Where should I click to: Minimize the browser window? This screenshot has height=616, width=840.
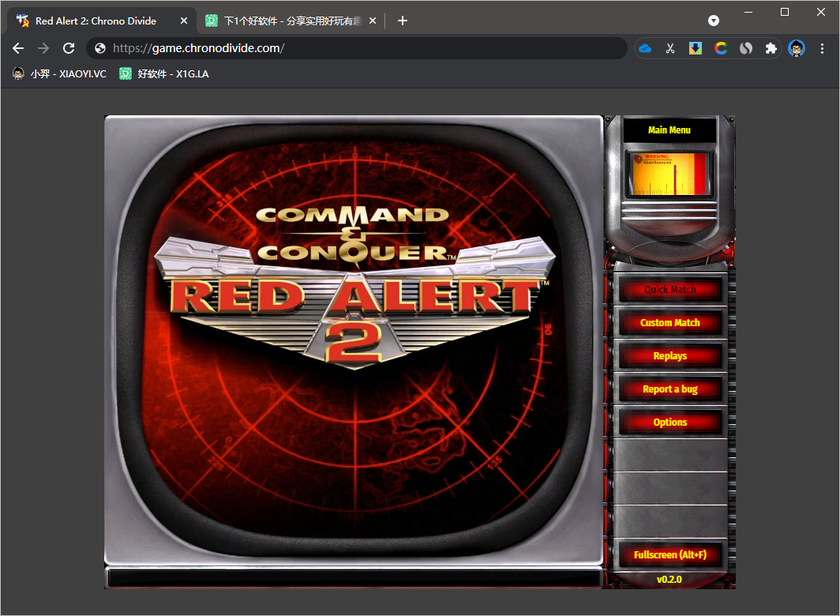click(748, 12)
